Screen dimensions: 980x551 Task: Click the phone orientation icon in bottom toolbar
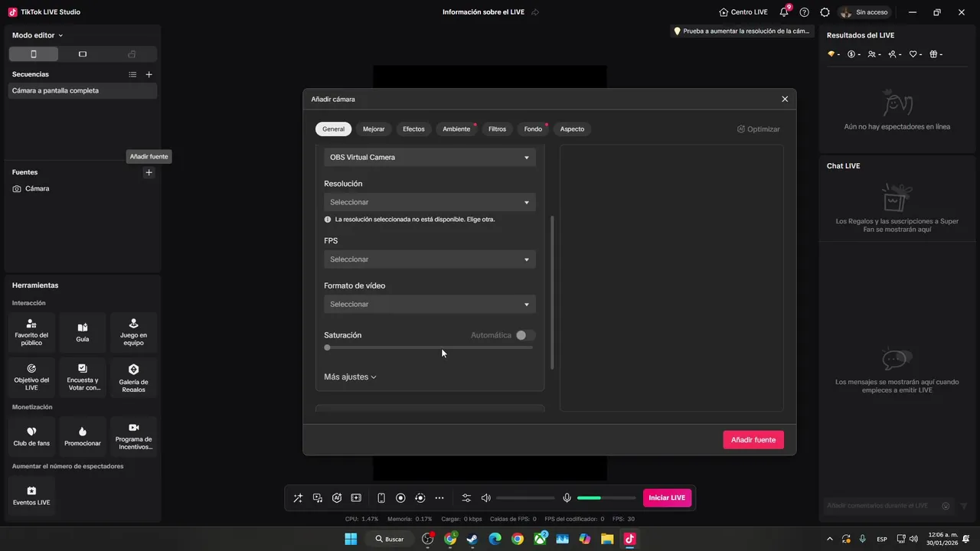381,498
